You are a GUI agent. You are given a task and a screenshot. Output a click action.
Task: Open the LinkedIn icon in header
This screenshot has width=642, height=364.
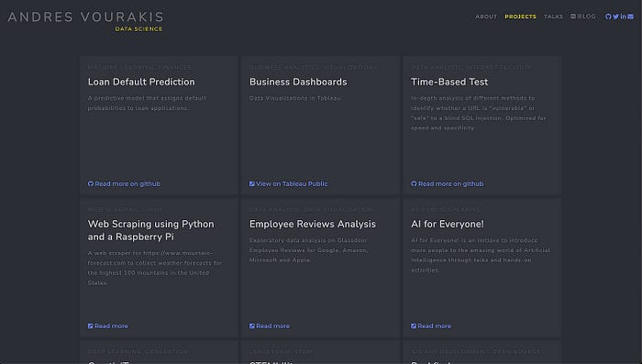[x=623, y=17]
